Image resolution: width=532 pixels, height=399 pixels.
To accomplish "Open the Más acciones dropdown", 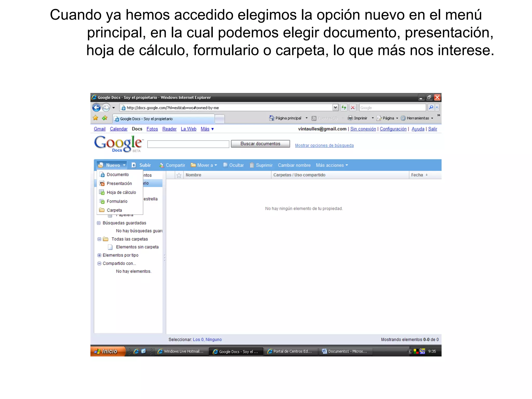I will click(x=332, y=165).
